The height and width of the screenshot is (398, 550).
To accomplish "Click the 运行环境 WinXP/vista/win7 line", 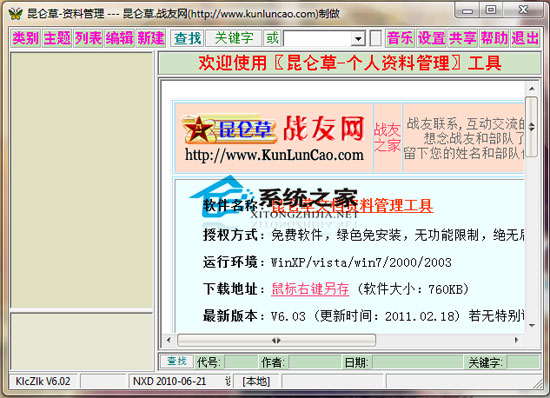I will [327, 262].
